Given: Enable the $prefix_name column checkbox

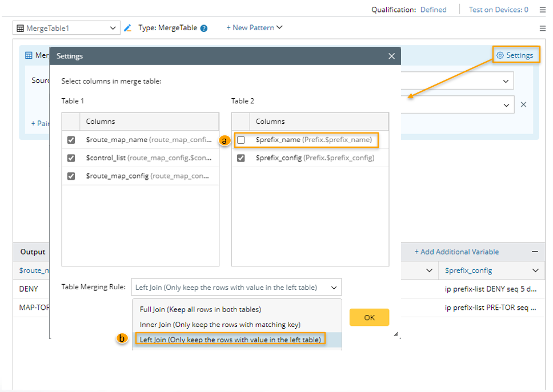Looking at the screenshot, I should coord(241,140).
